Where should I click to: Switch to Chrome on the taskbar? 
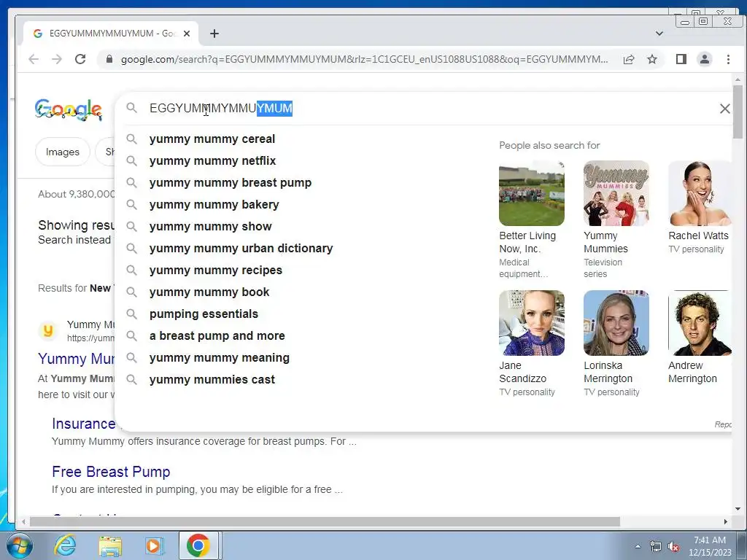[198, 545]
